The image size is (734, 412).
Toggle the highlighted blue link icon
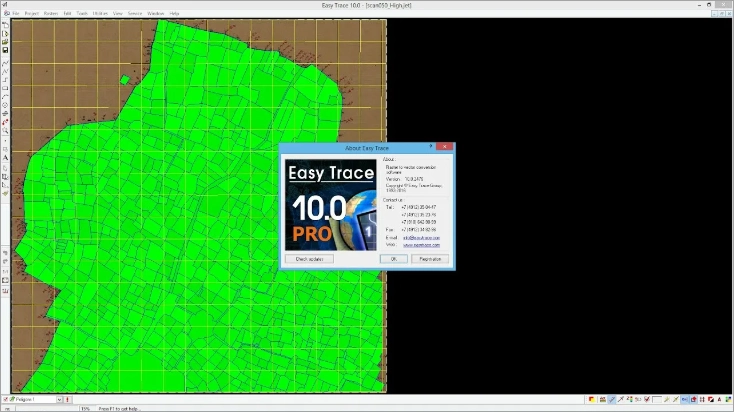pyautogui.click(x=684, y=399)
